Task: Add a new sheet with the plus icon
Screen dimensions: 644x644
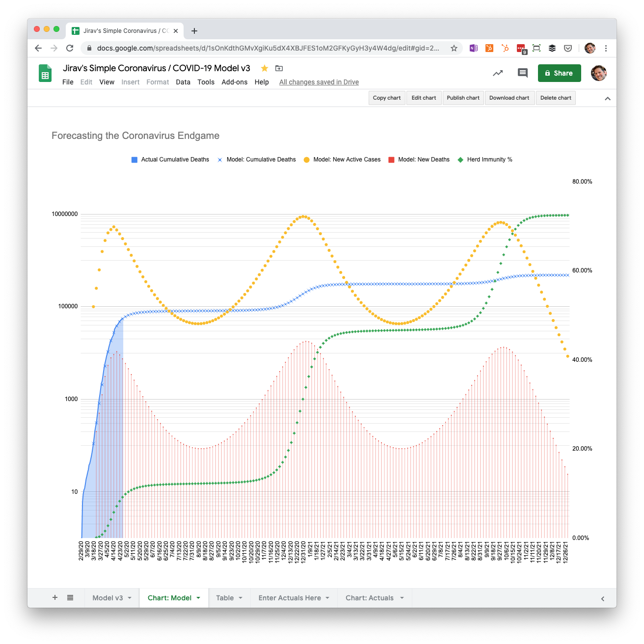Action: (x=55, y=598)
